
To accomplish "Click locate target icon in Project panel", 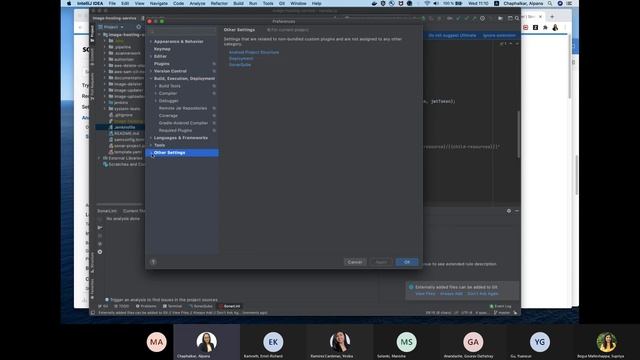I will (138, 27).
